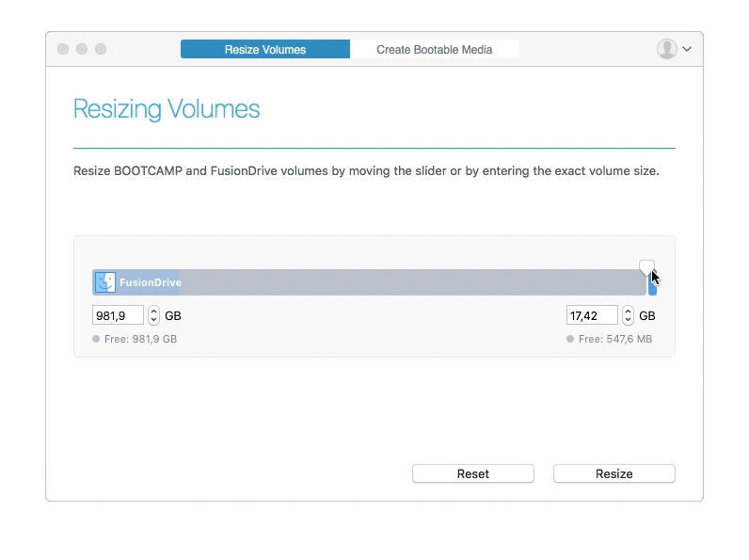
Task: Click the stepper beside the 17,42 field
Action: pos(628,316)
